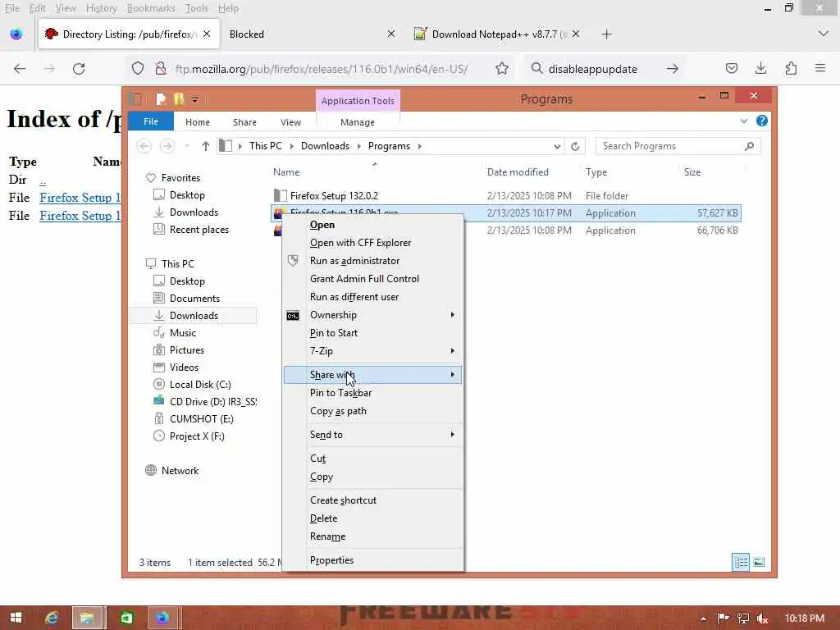Screen dimensions: 840x630
Task: Switch to Explorer View ribbon tab
Action: pyautogui.click(x=290, y=122)
